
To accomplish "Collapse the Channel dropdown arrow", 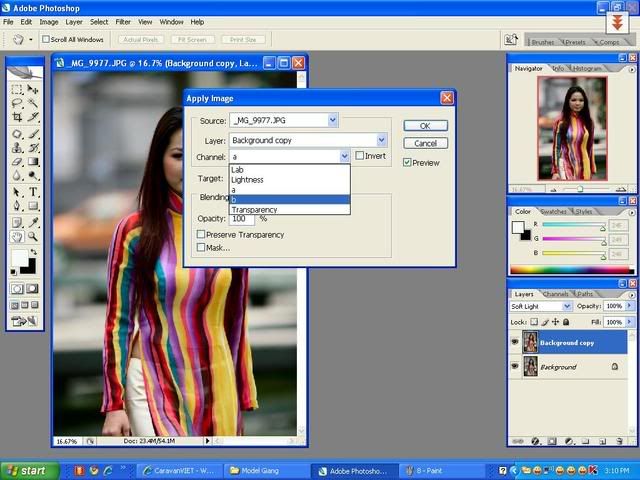I will click(344, 156).
